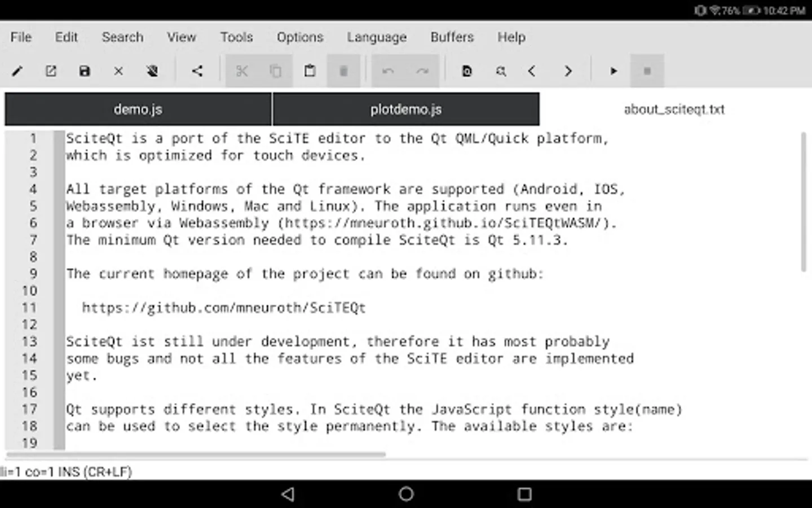Go to previous with left chevron

coord(532,71)
